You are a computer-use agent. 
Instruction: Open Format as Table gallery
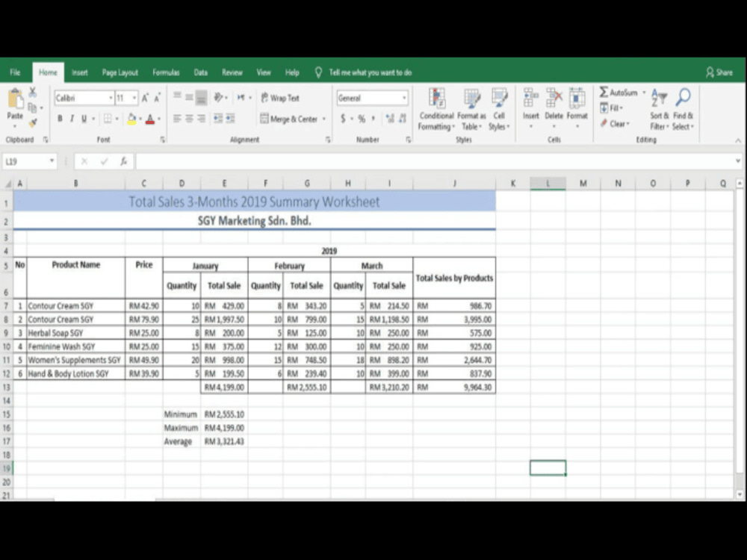471,109
